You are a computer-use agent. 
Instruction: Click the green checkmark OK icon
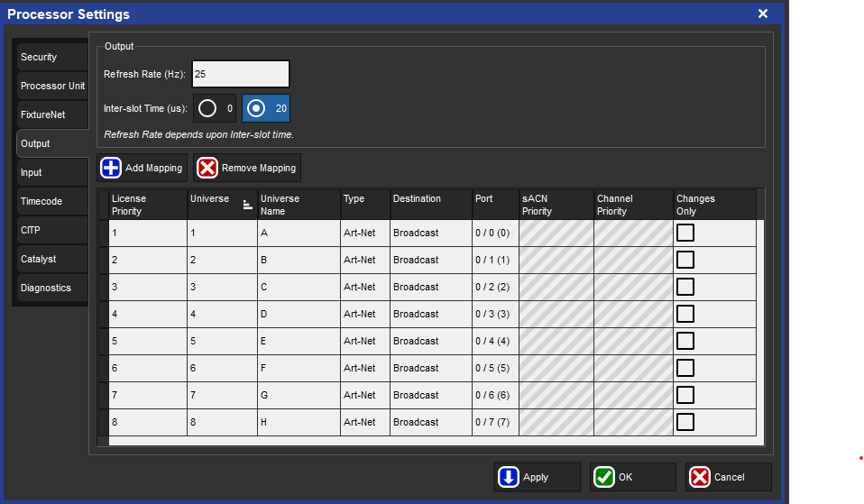tap(604, 477)
